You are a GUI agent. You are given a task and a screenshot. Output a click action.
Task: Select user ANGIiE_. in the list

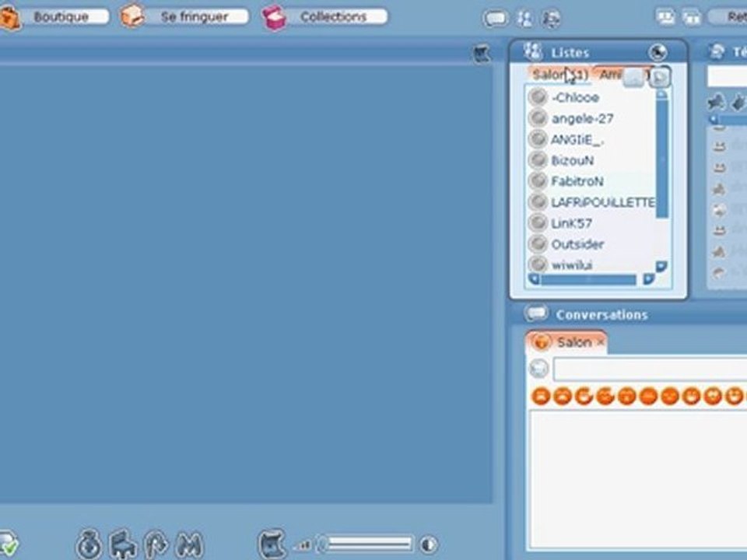click(577, 139)
